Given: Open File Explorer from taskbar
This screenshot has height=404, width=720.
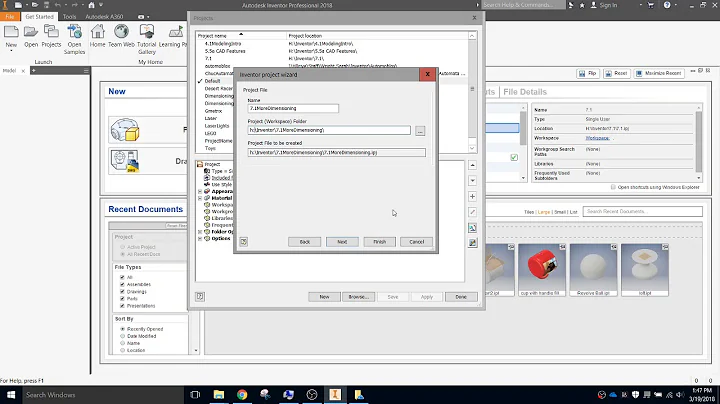Looking at the screenshot, I should [x=219, y=394].
